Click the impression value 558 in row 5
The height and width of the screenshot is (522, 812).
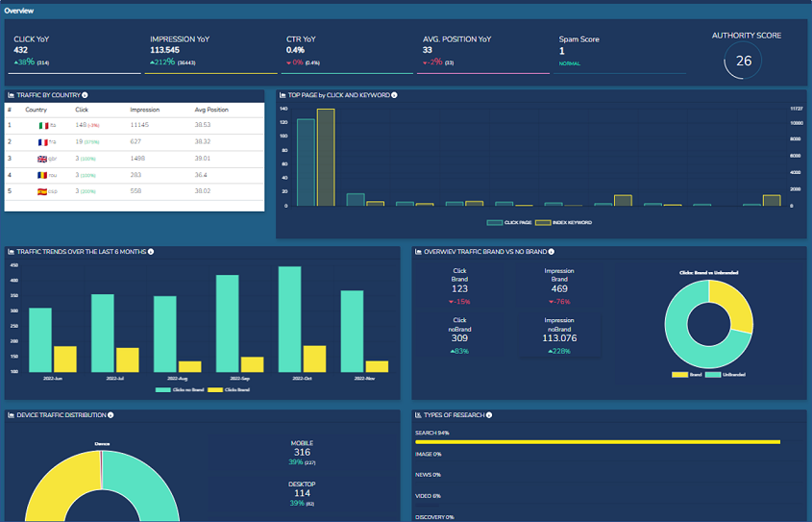click(135, 190)
